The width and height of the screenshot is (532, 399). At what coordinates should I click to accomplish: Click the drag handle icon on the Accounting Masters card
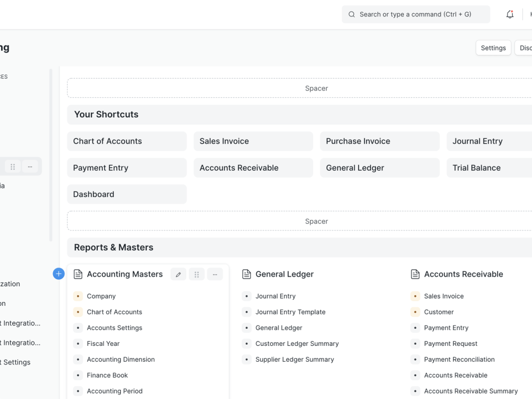pos(196,273)
